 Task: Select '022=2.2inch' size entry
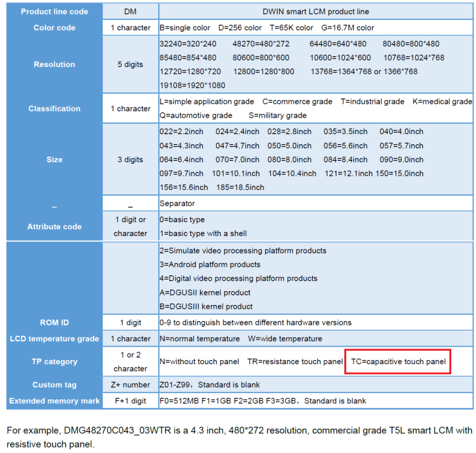click(x=182, y=132)
